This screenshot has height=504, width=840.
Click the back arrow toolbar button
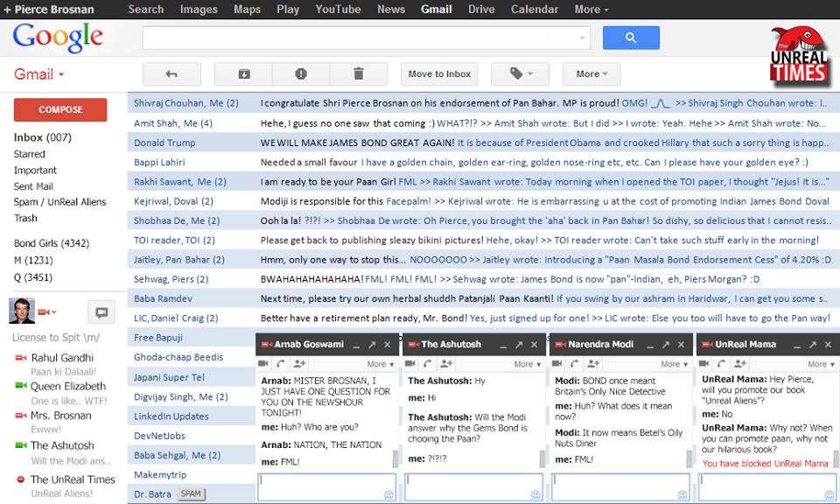coord(171,73)
